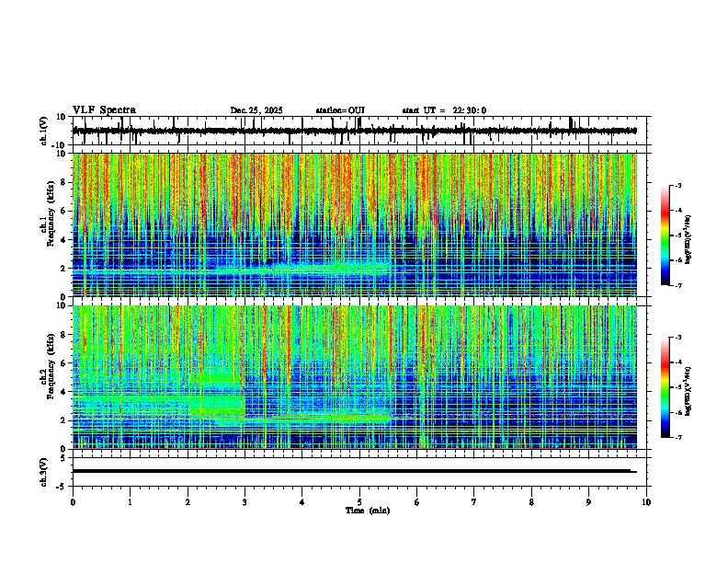Click the ch.1 PSD color bar

tap(665, 236)
